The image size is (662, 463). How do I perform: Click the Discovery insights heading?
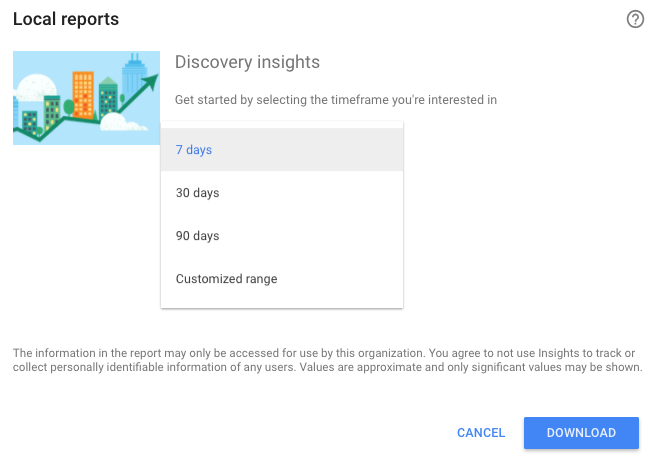click(x=247, y=62)
